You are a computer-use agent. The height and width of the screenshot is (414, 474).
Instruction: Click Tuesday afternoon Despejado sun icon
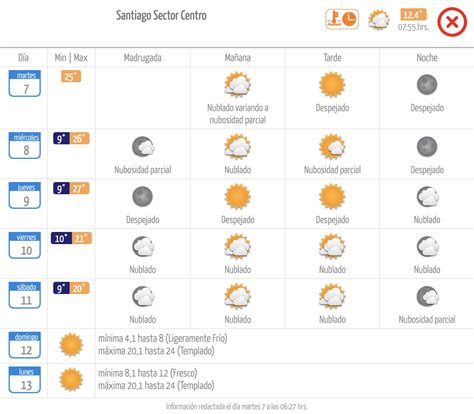pos(332,84)
